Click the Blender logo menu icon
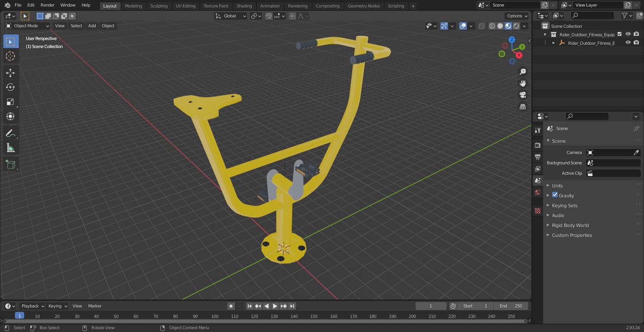 click(x=8, y=5)
